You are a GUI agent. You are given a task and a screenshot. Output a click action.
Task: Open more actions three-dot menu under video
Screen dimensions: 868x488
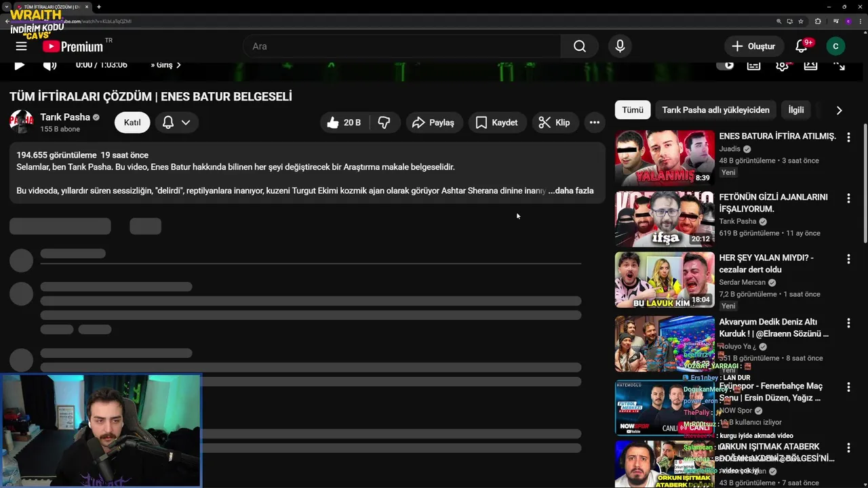[x=595, y=123]
